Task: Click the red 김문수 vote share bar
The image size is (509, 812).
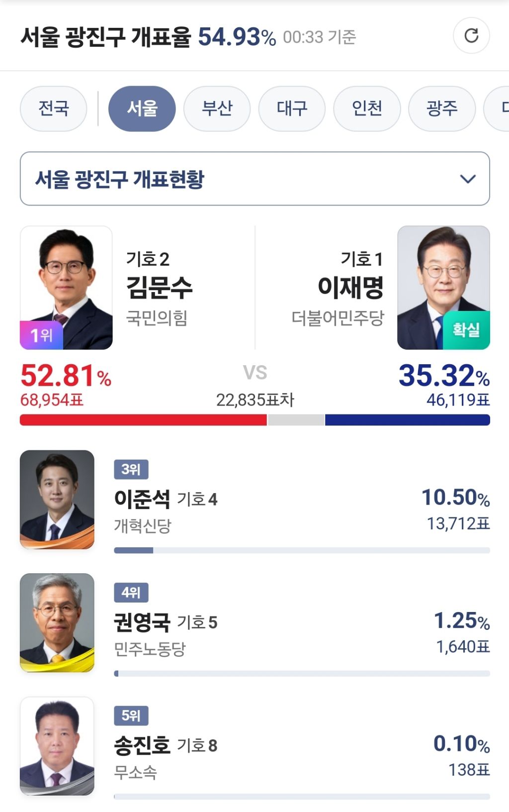Action: tap(143, 420)
